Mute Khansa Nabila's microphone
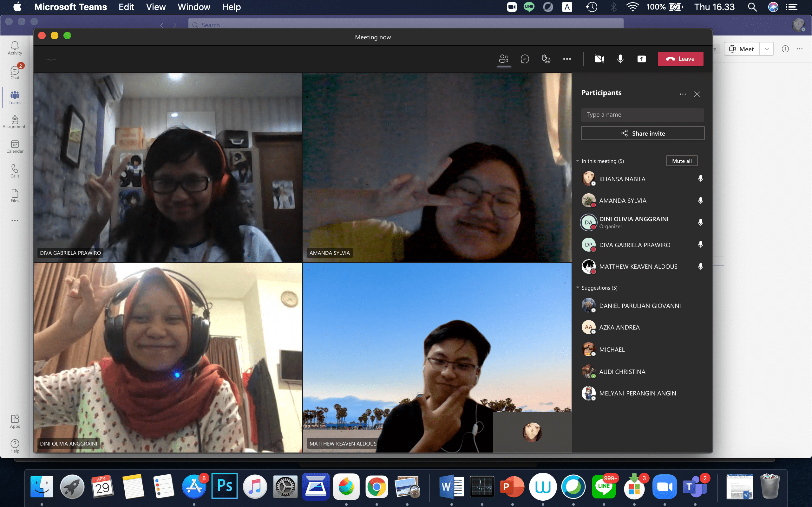This screenshot has height=507, width=812. (701, 179)
